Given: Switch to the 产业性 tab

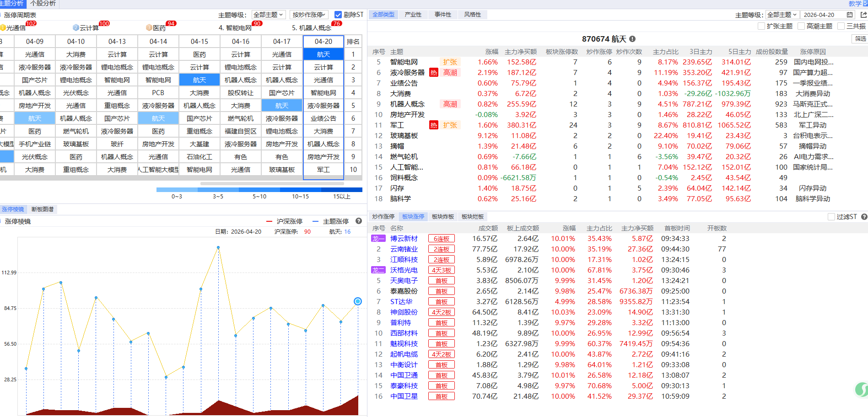Looking at the screenshot, I should tap(413, 15).
